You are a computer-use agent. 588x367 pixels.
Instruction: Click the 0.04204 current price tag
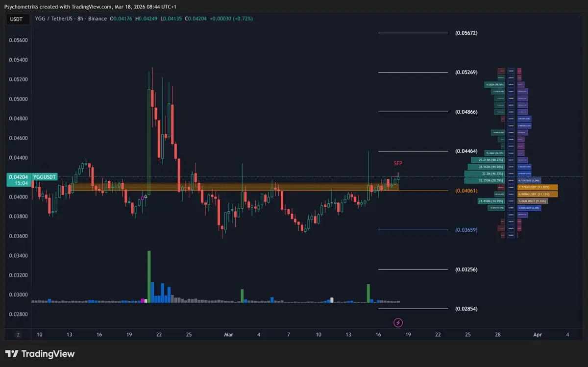(19, 177)
